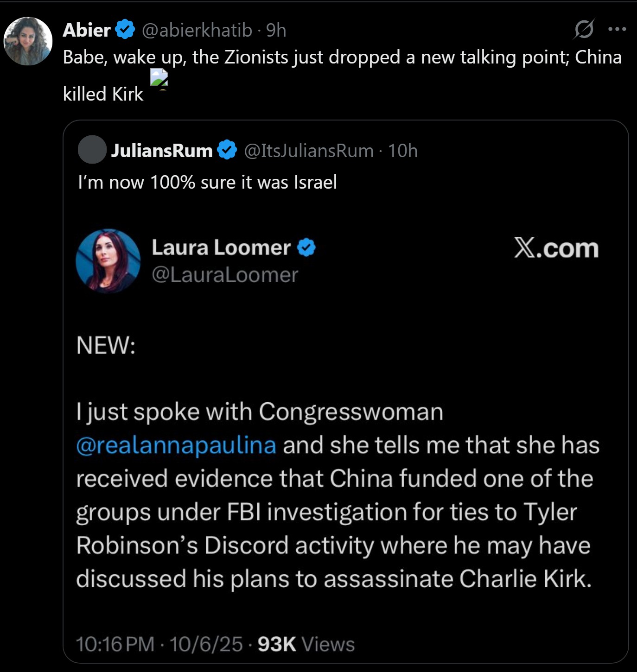Click the X.com logo in the screenshot
Screen dimensions: 637x672
coord(556,248)
